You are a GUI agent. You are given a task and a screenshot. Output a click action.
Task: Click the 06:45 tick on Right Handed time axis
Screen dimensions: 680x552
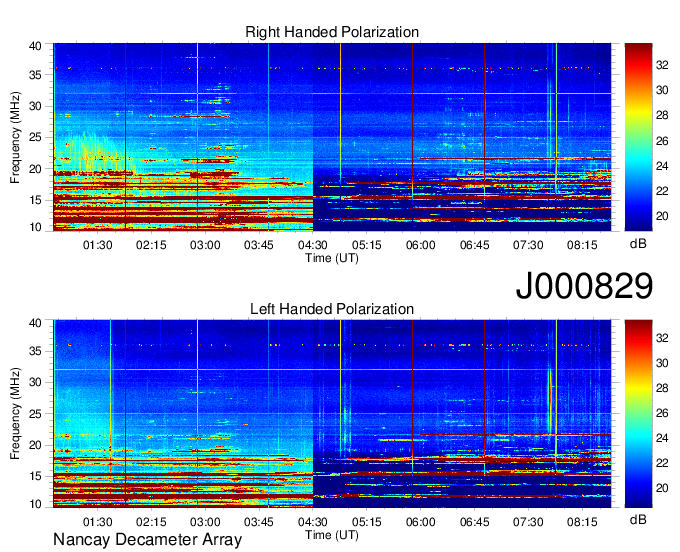[x=474, y=245]
